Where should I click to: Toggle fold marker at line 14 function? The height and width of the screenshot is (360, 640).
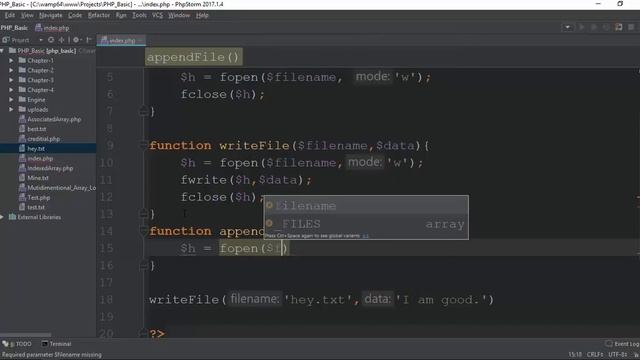coord(143,231)
